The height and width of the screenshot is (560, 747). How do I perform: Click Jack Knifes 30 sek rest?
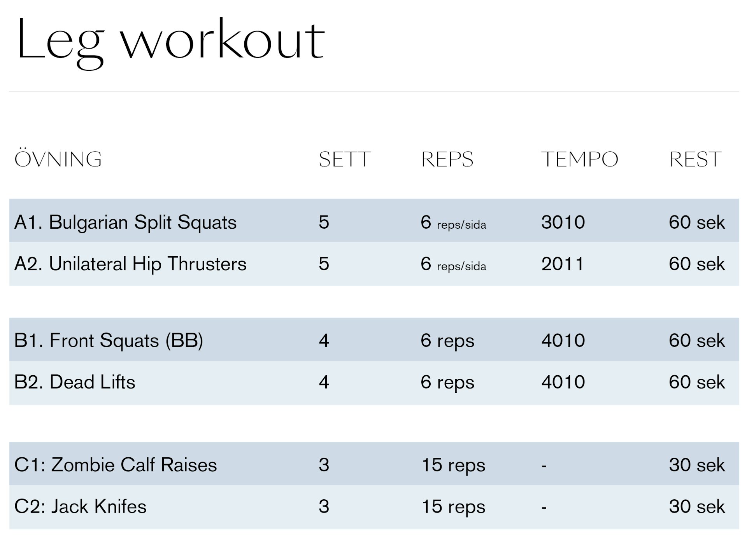[697, 507]
